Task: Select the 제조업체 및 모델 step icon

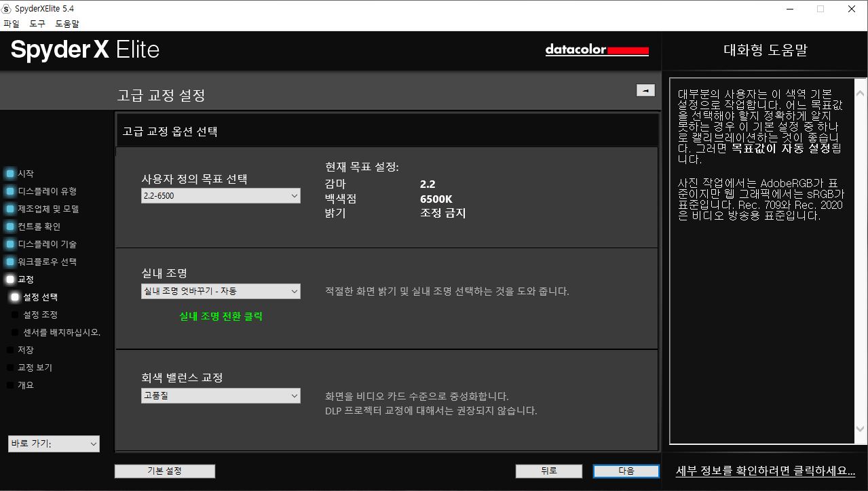Action: (x=10, y=209)
